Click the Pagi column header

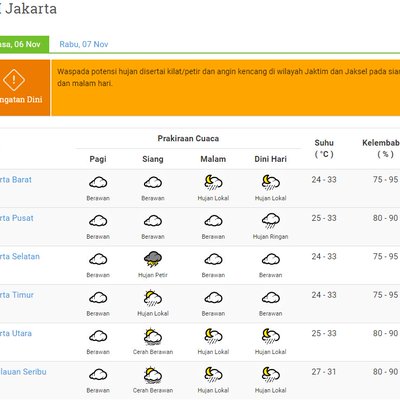pyautogui.click(x=98, y=159)
